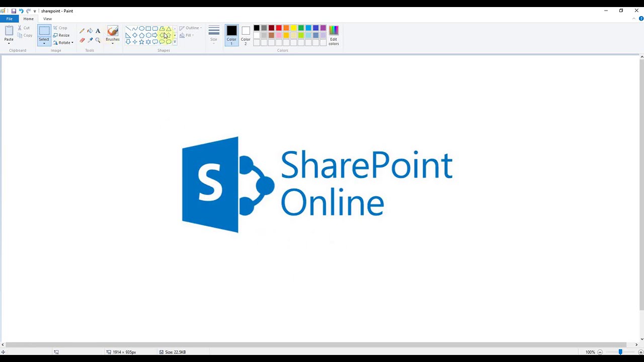644x362 pixels.
Task: Pick the orange color swatch
Action: (x=286, y=28)
